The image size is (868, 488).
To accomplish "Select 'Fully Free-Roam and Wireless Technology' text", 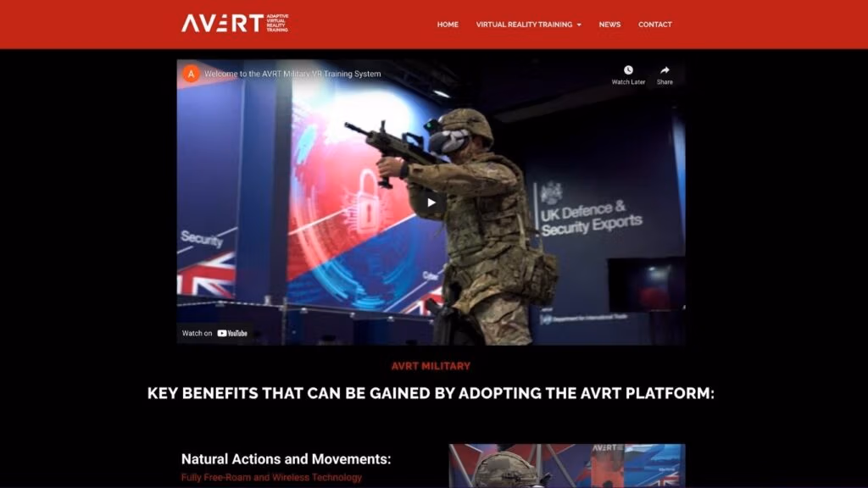I will (x=271, y=477).
